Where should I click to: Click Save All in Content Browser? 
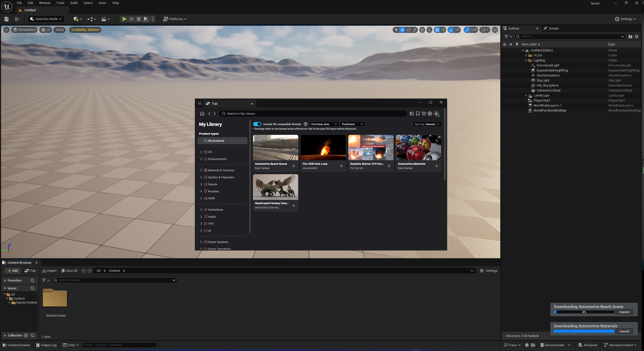[x=69, y=271]
